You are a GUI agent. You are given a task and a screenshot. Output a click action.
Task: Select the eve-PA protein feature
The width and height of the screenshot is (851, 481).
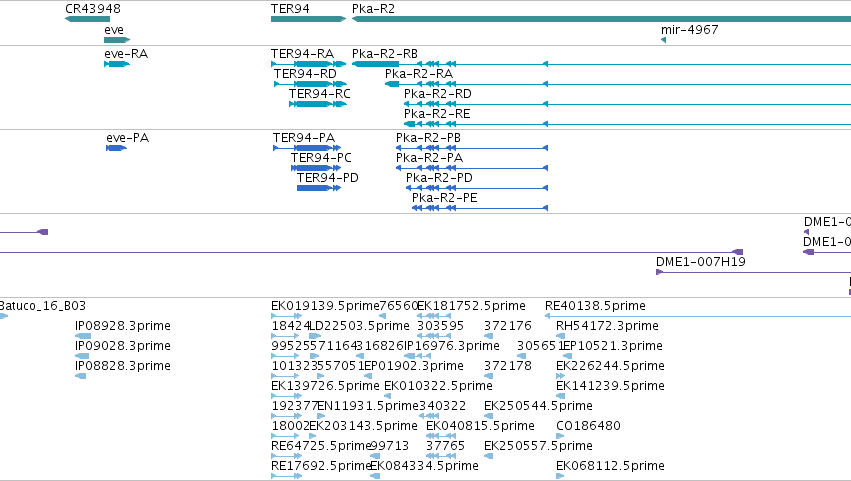click(x=116, y=148)
